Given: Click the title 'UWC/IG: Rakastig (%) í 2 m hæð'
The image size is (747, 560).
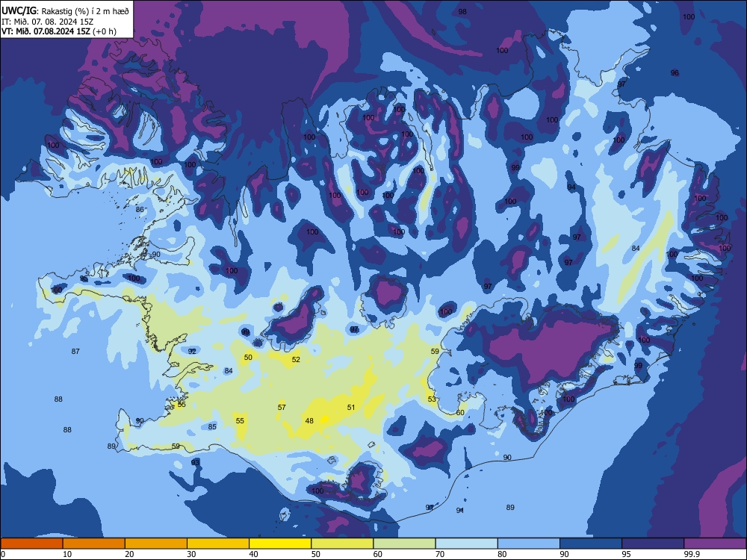Looking at the screenshot, I should (65, 11).
